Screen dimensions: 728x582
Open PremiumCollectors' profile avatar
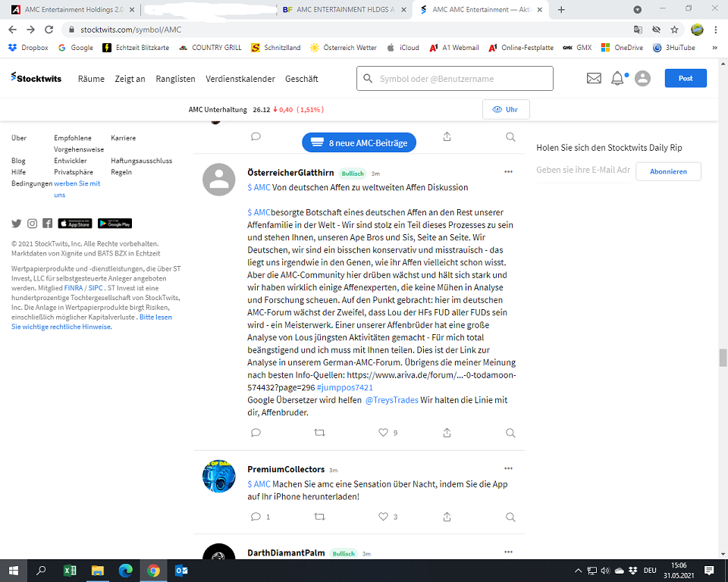(x=219, y=476)
